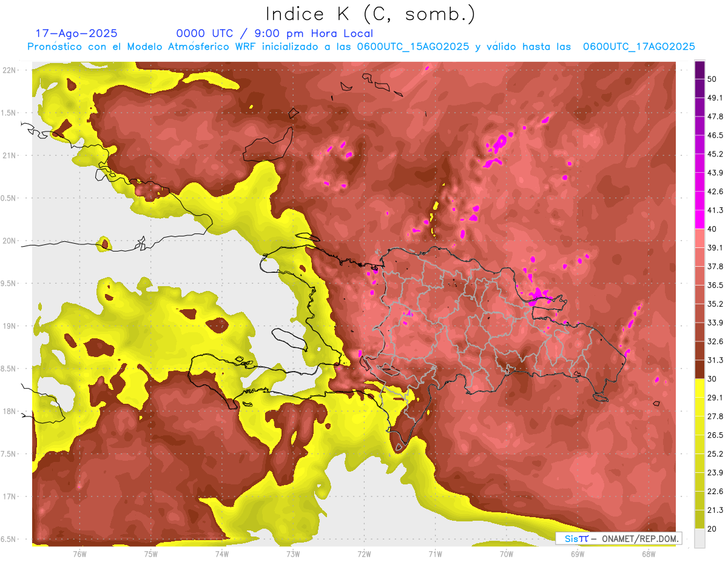Click the longitude label '68W'
Viewport: 728px width, 562px height.
point(649,554)
